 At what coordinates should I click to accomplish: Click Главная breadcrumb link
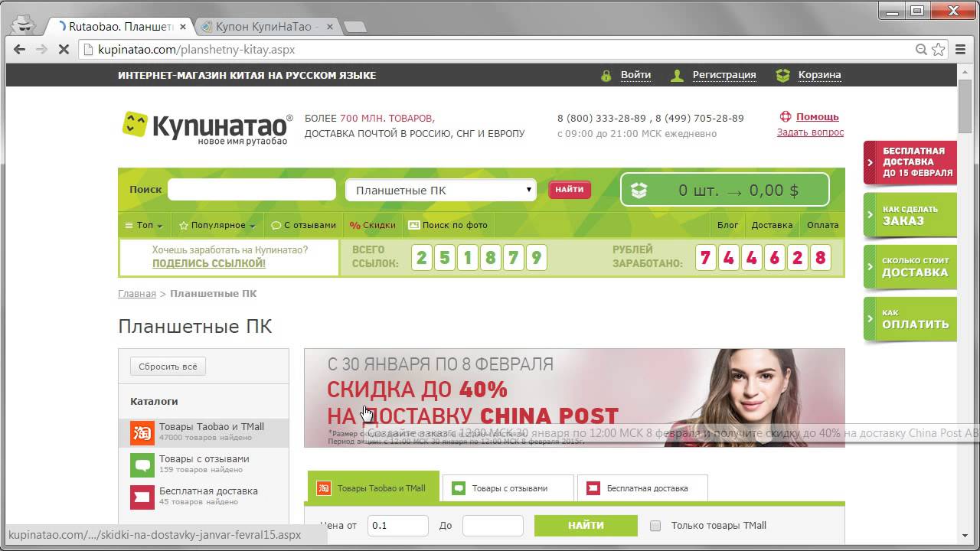pos(137,293)
